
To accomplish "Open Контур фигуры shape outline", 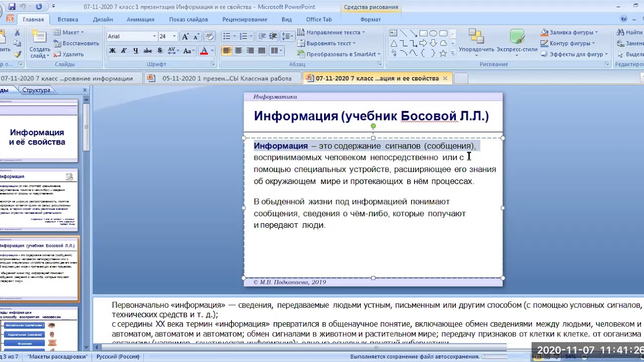I will (x=568, y=43).
